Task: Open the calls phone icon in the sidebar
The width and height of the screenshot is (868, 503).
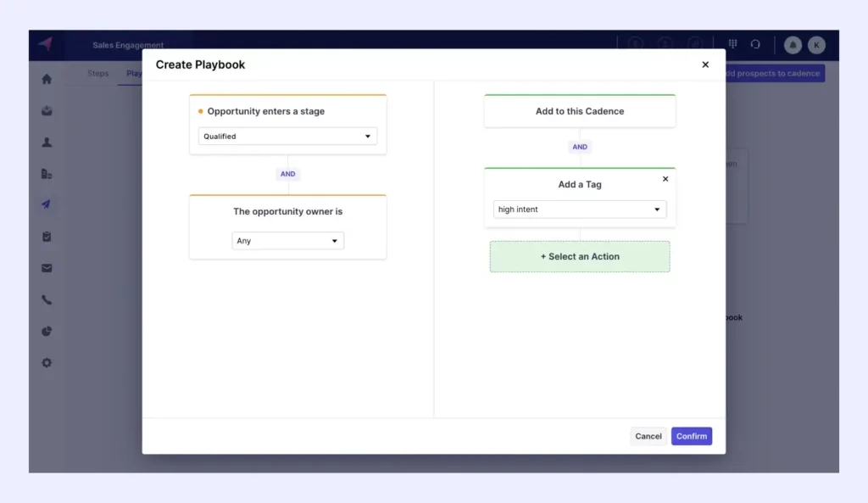Action: (x=47, y=299)
